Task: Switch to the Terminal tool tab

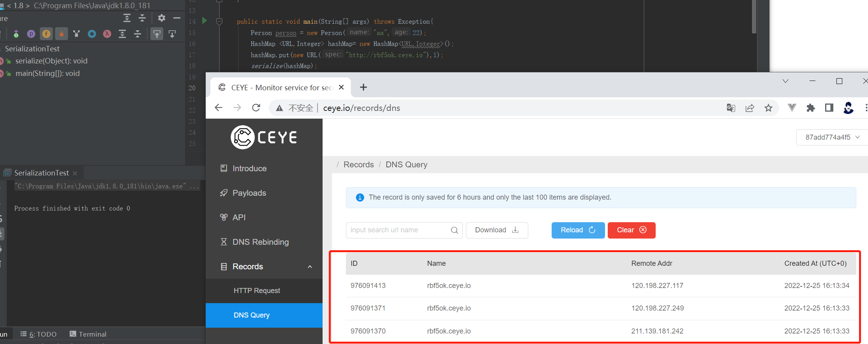Action: [x=88, y=334]
